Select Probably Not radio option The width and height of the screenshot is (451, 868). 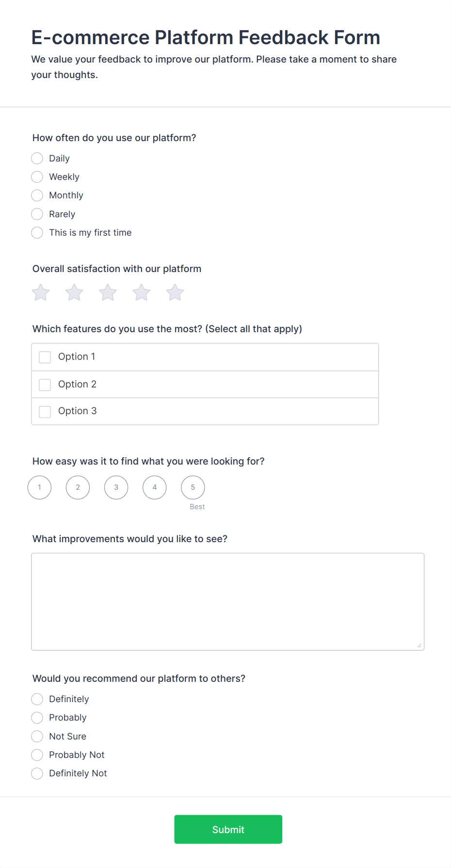[x=37, y=755]
